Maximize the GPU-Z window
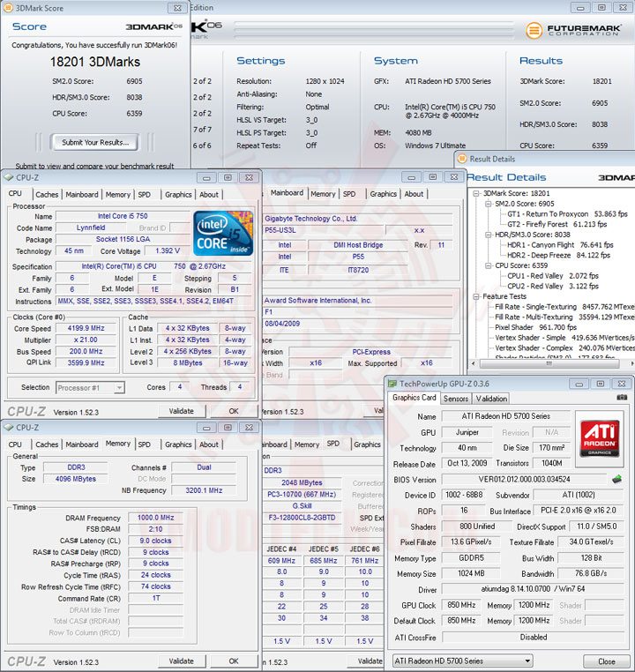The height and width of the screenshot is (672, 635). coord(601,384)
